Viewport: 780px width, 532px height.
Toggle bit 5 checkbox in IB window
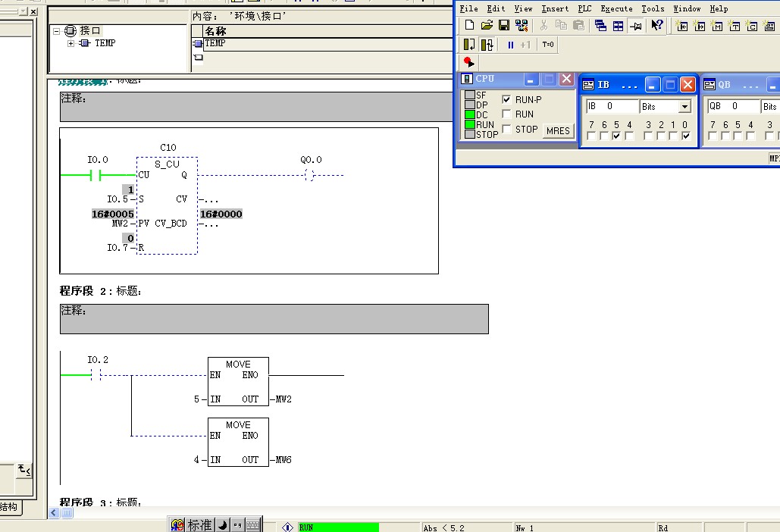pos(616,136)
